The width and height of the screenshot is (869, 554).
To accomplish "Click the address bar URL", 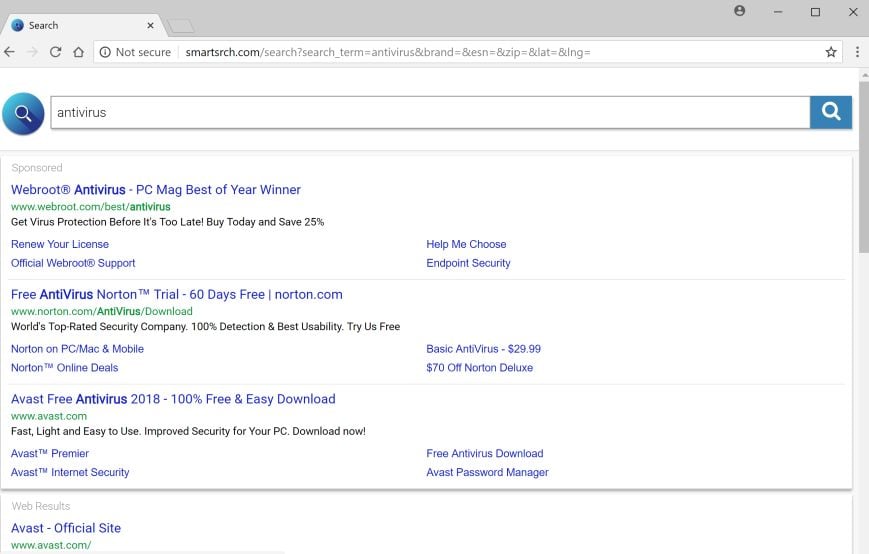I will pos(388,52).
